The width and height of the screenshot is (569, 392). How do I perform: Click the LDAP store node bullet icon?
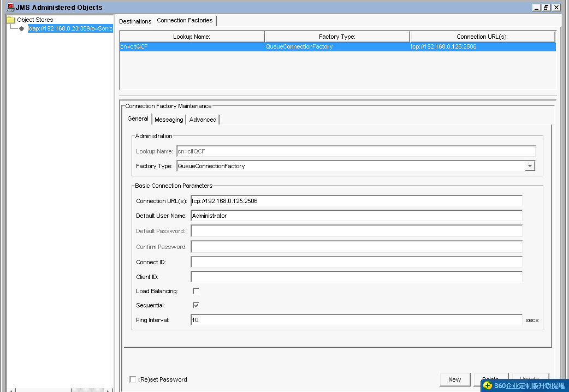point(21,27)
